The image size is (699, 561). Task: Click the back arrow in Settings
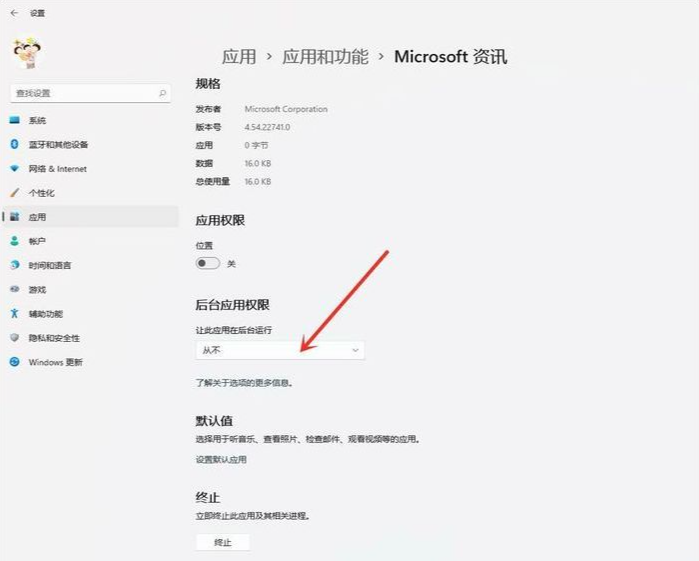tap(14, 13)
